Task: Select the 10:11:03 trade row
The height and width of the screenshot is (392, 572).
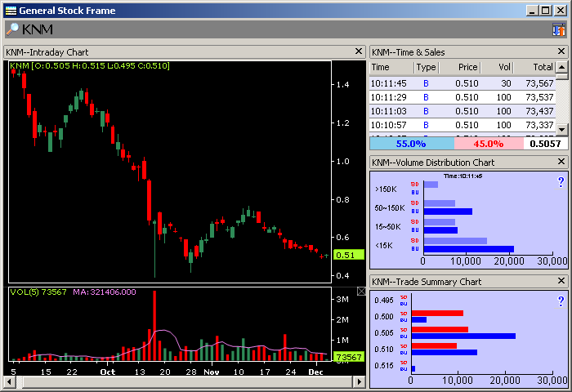Action: (x=463, y=111)
